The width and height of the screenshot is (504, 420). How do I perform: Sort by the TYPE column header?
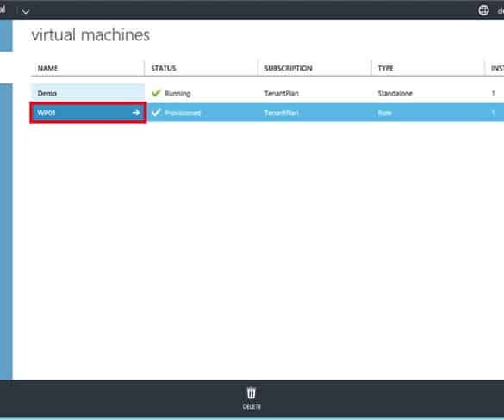(x=385, y=68)
